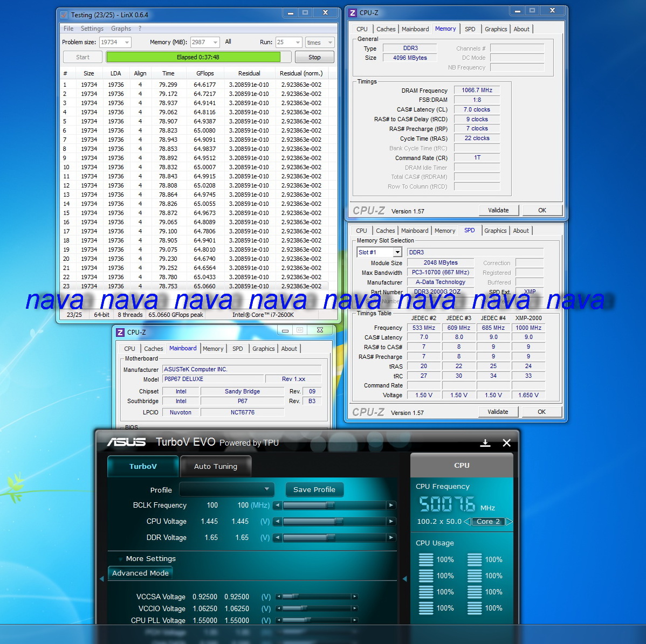Click the CPU-Z Mainboard window Z icon
The width and height of the screenshot is (646, 644).
(x=120, y=333)
